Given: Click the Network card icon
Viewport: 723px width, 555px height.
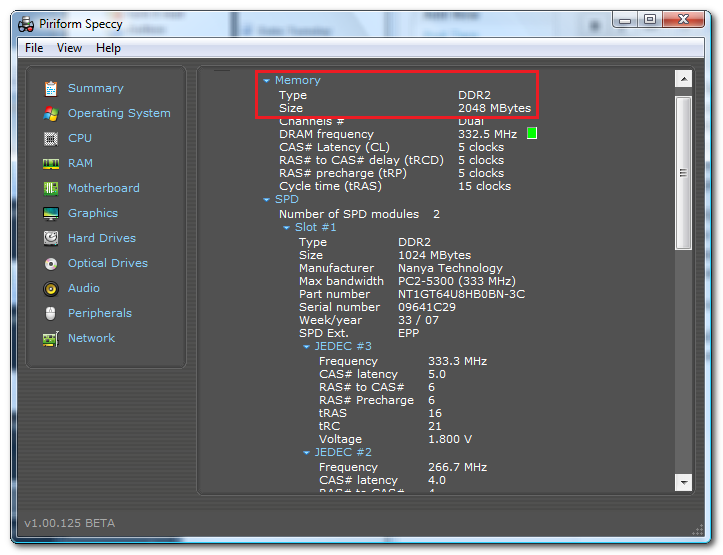Looking at the screenshot, I should (51, 339).
